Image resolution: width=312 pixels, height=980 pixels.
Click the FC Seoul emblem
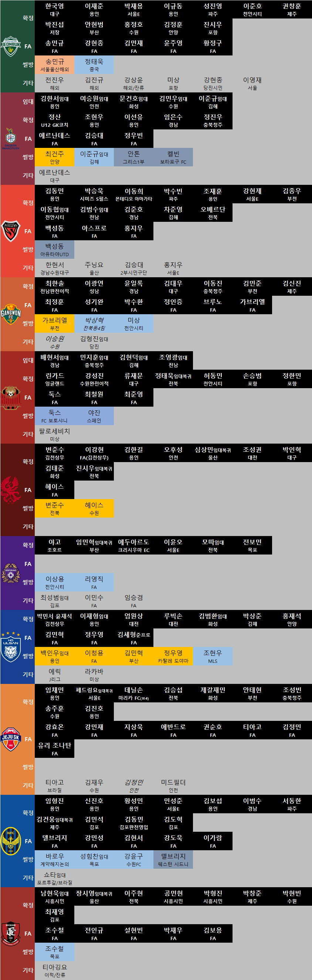tap(11, 397)
